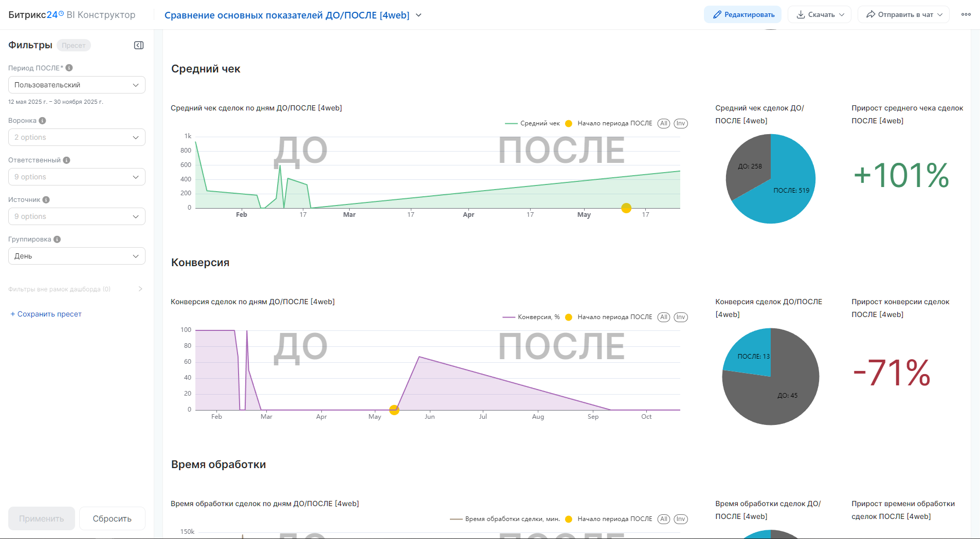Click info icon beside Источник label
The width and height of the screenshot is (980, 539).
(46, 200)
